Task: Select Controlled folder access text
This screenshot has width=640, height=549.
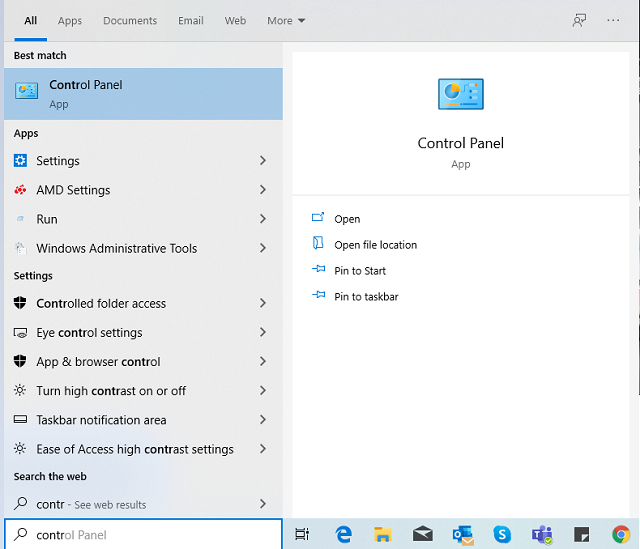Action: pyautogui.click(x=101, y=304)
